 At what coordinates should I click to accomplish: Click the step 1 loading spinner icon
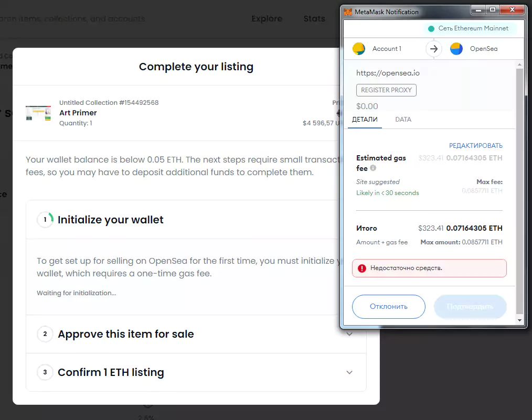pyautogui.click(x=45, y=220)
